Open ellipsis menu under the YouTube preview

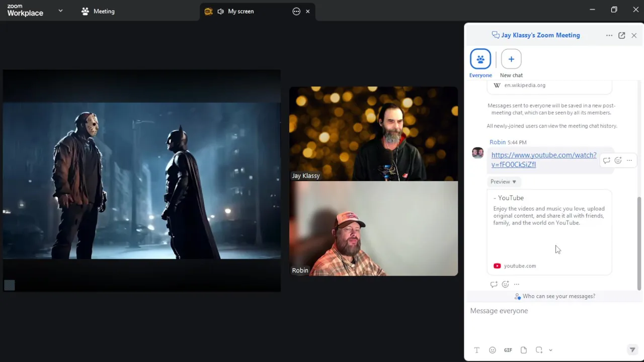click(x=517, y=284)
